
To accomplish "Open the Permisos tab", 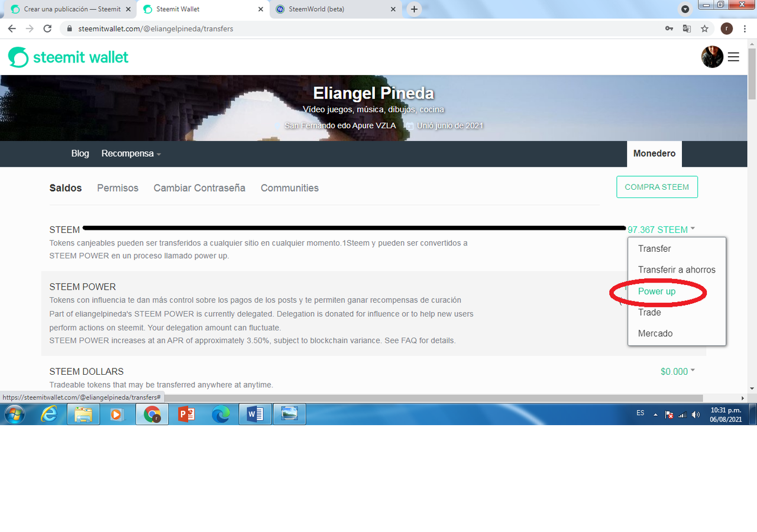I will click(118, 188).
